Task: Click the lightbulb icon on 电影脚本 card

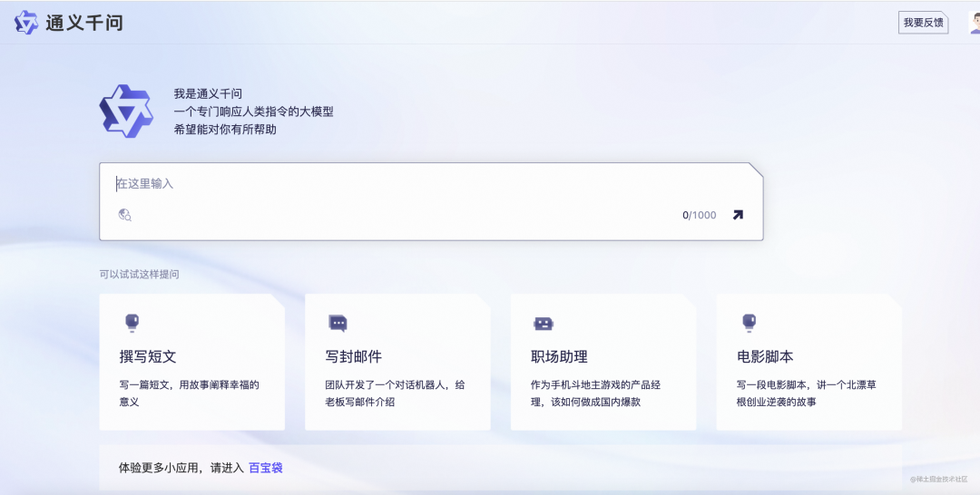Action: coord(749,323)
